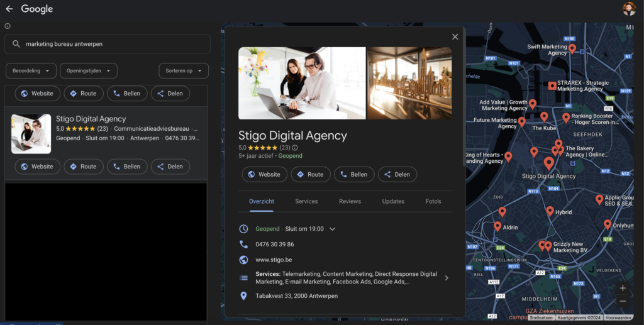The height and width of the screenshot is (325, 644).
Task: Click Delen button above Stigo list card
Action: 170,94
